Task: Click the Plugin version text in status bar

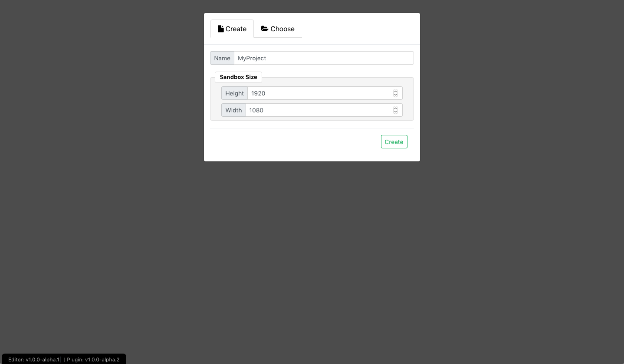Action: pyautogui.click(x=93, y=360)
